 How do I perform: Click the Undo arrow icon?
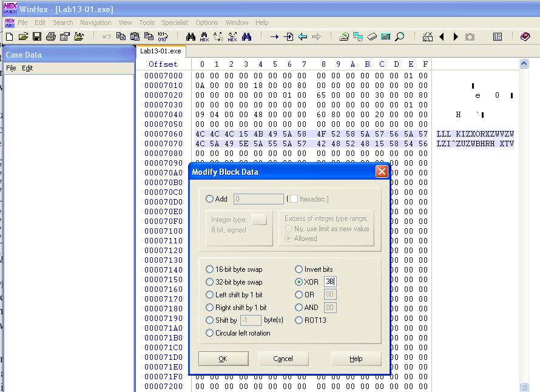click(107, 36)
